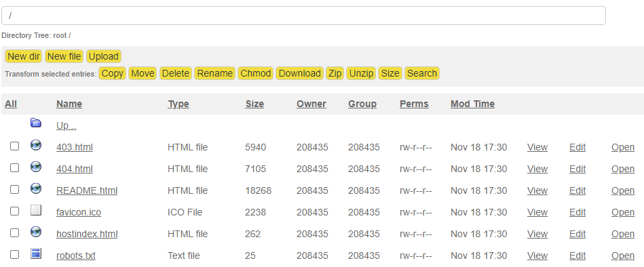Click Open for 404.html
Image resolution: width=644 pixels, height=267 pixels.
coord(623,169)
